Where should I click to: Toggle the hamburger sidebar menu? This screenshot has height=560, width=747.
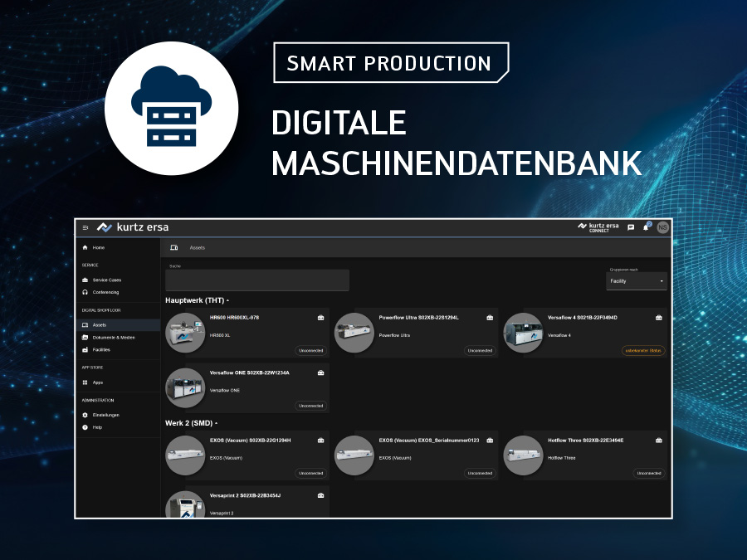point(85,227)
